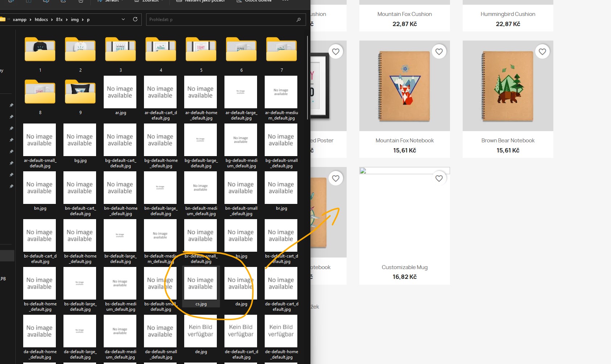
Task: Open the Mountain Fox Notebook product page
Action: [x=404, y=141]
